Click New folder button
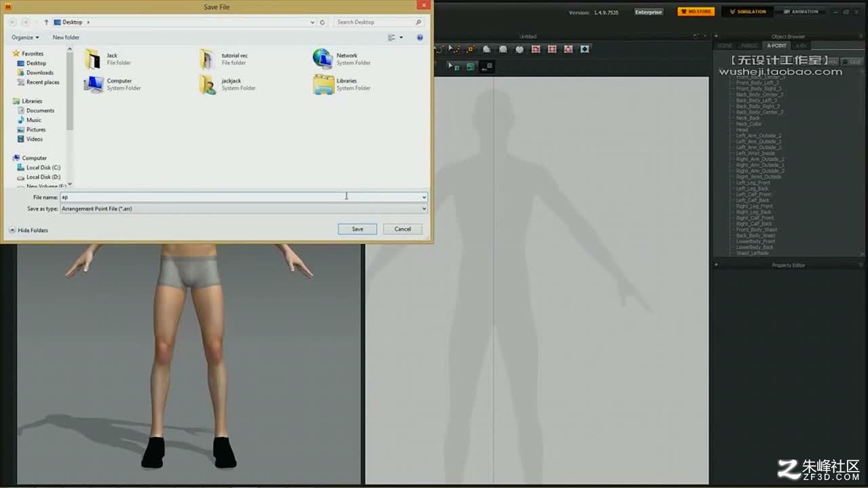Screen dimensions: 868x488 [66, 37]
